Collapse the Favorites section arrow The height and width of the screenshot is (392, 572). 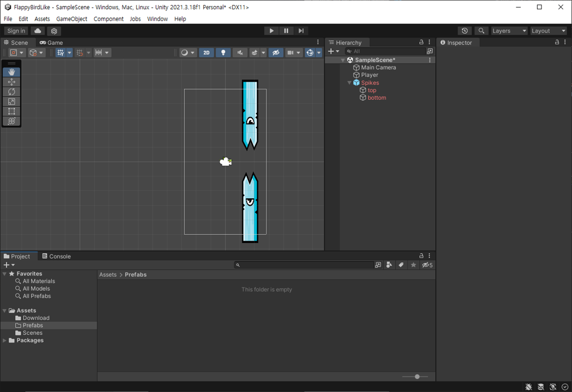click(x=5, y=273)
